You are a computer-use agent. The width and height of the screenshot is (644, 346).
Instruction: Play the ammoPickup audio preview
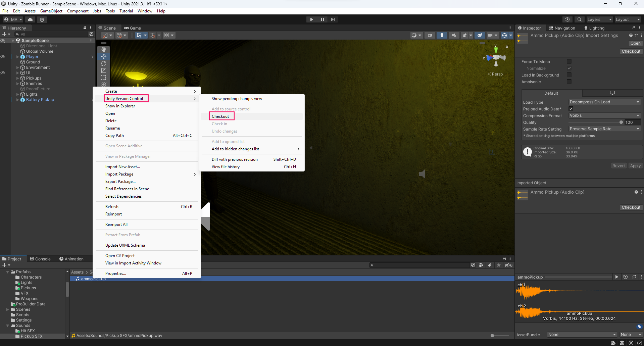point(616,277)
